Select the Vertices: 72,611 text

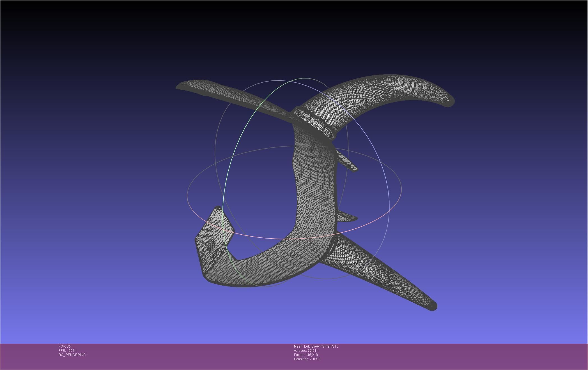(306, 351)
